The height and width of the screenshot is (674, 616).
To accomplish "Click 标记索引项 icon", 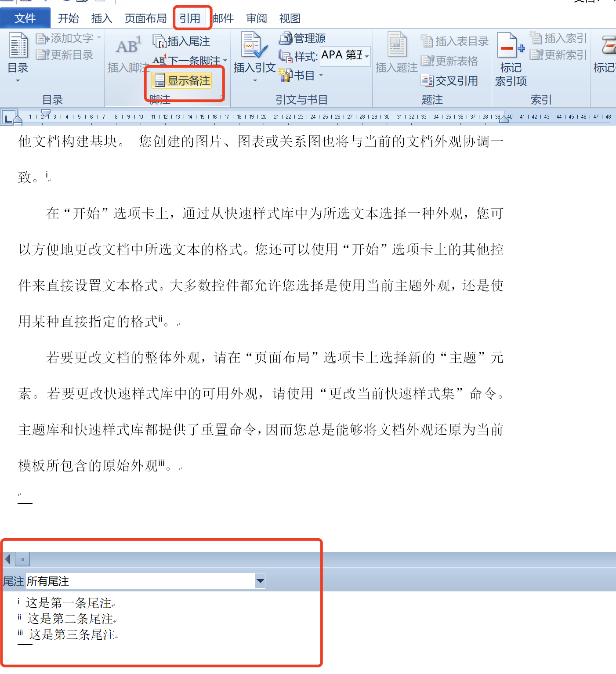I will (511, 46).
